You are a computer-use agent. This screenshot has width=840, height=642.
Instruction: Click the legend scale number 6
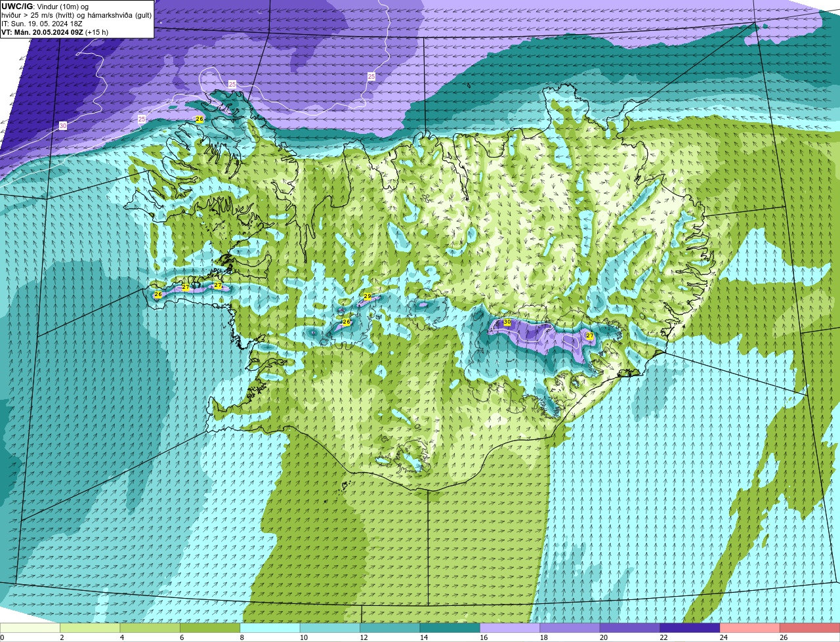pyautogui.click(x=182, y=637)
